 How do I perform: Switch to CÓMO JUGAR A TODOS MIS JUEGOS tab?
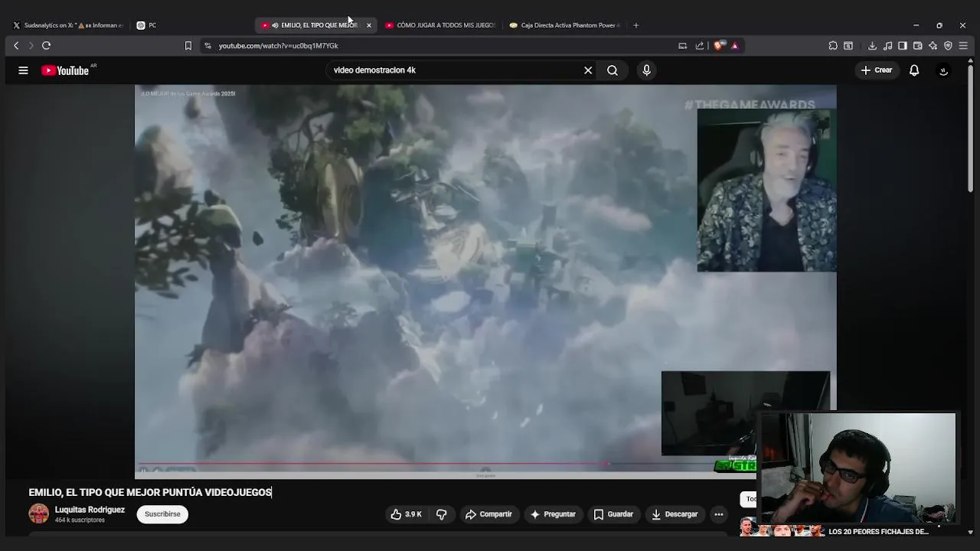coord(440,25)
